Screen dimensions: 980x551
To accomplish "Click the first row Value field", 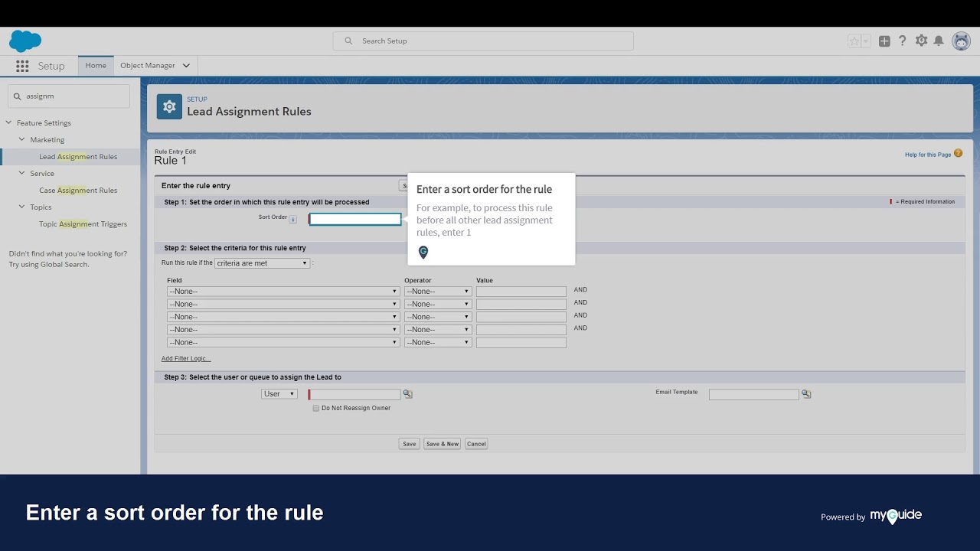I will click(521, 292).
